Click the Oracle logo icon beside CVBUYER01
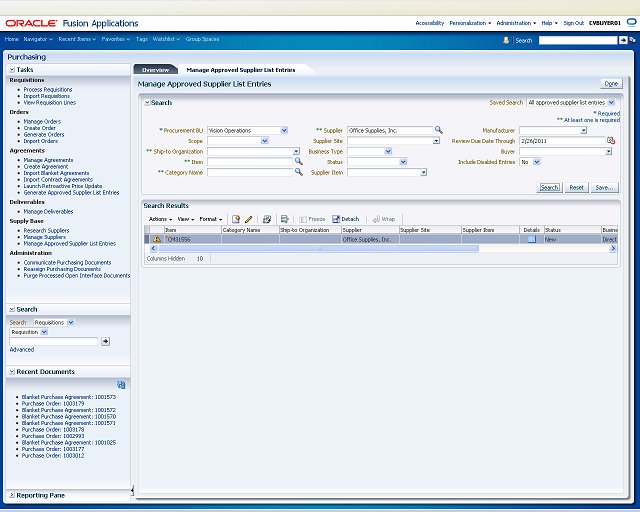The width and height of the screenshot is (640, 512). coord(631,23)
